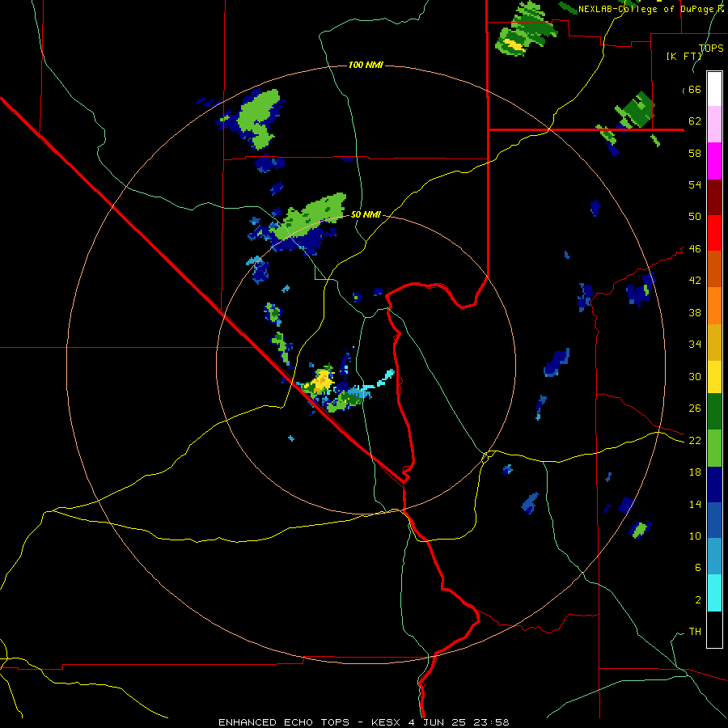Click the TOPS legend title
Image resolution: width=728 pixels, height=728 pixels.
(x=711, y=49)
